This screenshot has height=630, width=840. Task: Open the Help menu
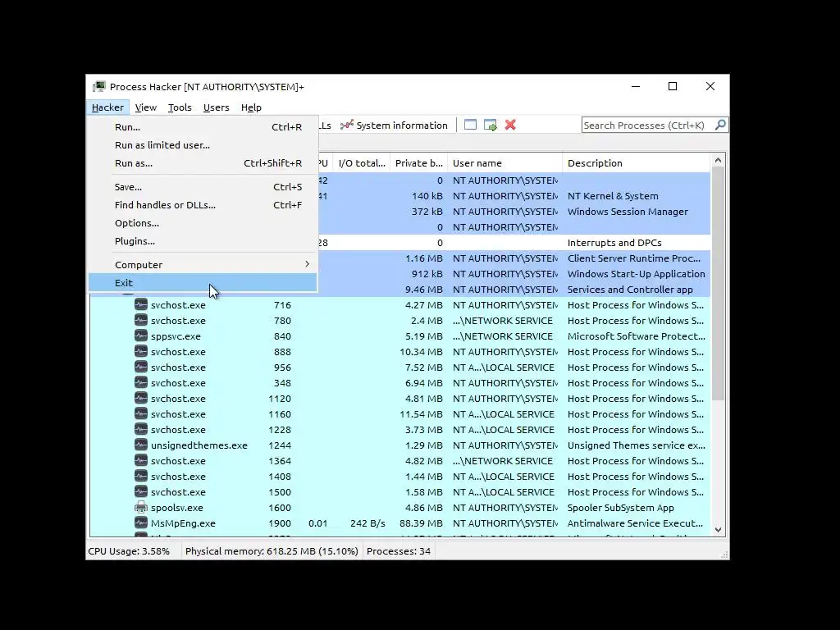(251, 107)
